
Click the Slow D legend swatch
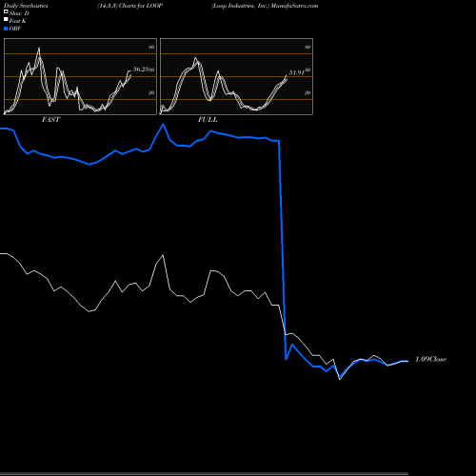[x=6, y=11]
